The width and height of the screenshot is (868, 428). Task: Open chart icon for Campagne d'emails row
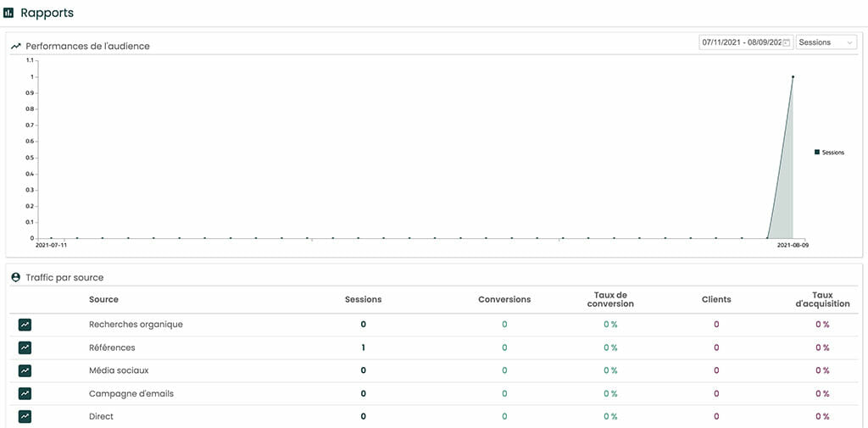(x=25, y=393)
